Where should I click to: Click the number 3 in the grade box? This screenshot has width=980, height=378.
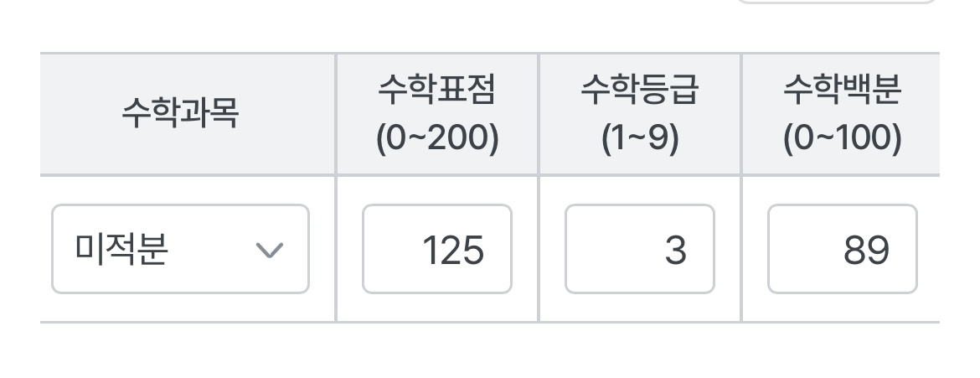pos(675,250)
